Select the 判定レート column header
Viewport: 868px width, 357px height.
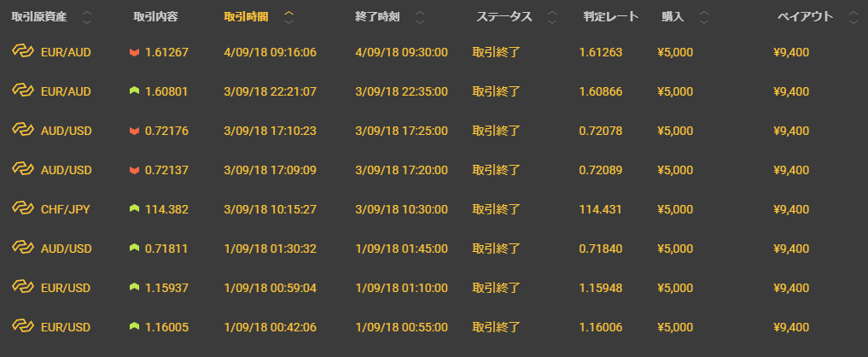610,16
